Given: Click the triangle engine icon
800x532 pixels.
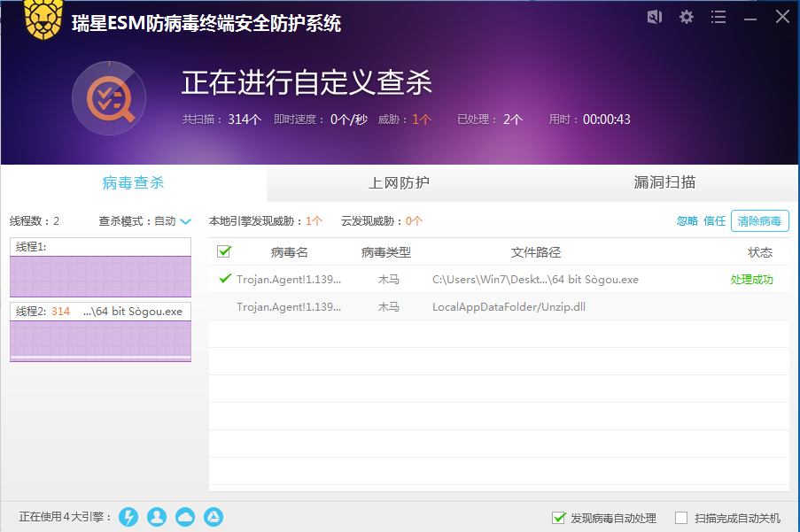Looking at the screenshot, I should click(214, 517).
